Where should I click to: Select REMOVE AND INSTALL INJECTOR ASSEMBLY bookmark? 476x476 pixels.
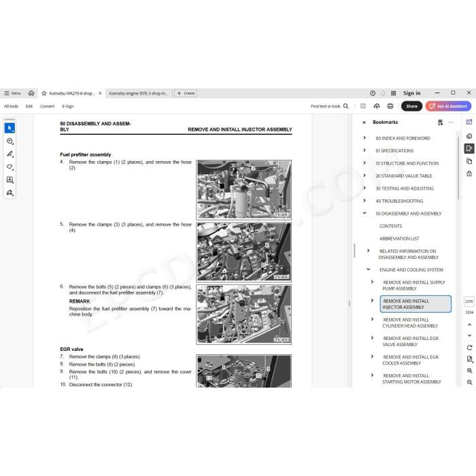click(x=415, y=304)
